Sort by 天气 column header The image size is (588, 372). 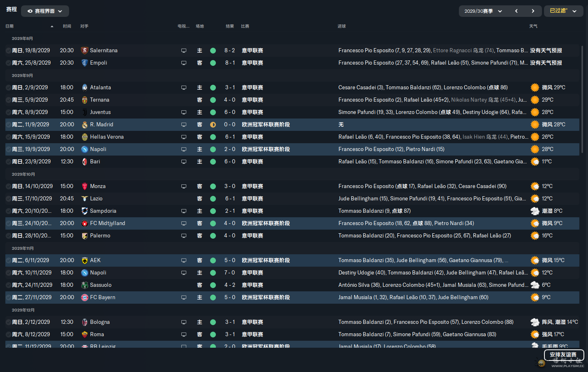point(533,26)
